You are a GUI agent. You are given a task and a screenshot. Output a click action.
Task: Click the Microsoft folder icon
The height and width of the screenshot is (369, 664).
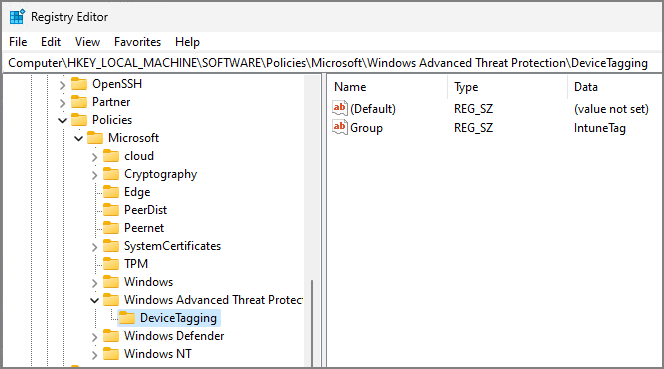coord(95,138)
